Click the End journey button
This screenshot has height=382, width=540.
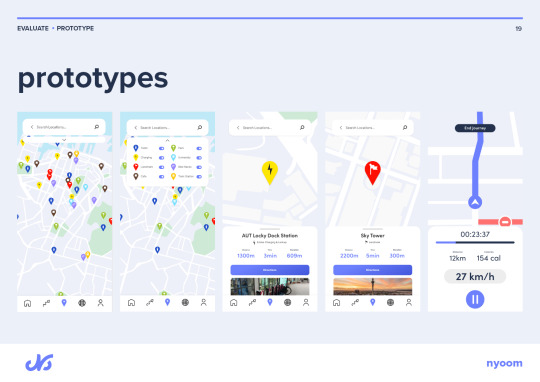tap(475, 128)
